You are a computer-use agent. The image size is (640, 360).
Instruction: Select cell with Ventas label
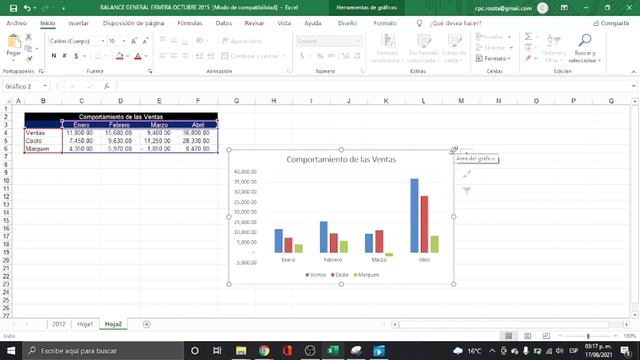pos(43,133)
